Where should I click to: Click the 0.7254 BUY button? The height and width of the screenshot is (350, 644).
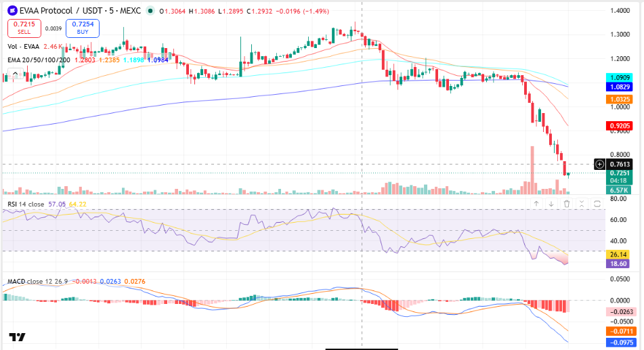pos(83,28)
